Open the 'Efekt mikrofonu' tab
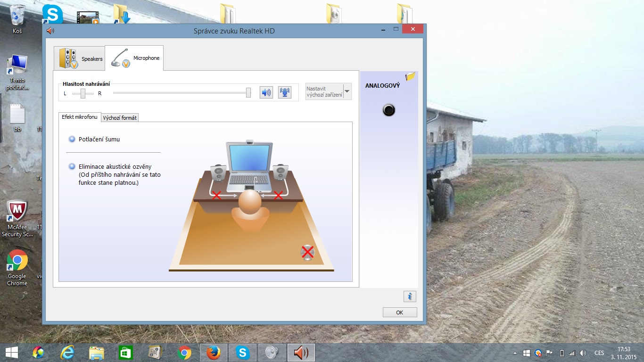 (x=80, y=117)
